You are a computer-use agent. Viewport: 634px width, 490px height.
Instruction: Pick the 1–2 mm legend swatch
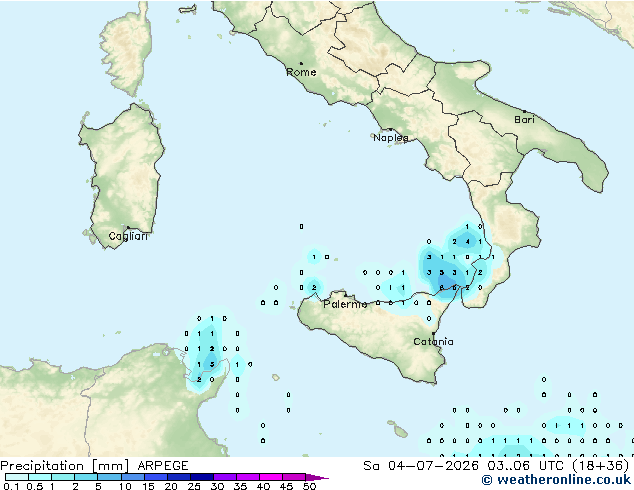pos(63,477)
